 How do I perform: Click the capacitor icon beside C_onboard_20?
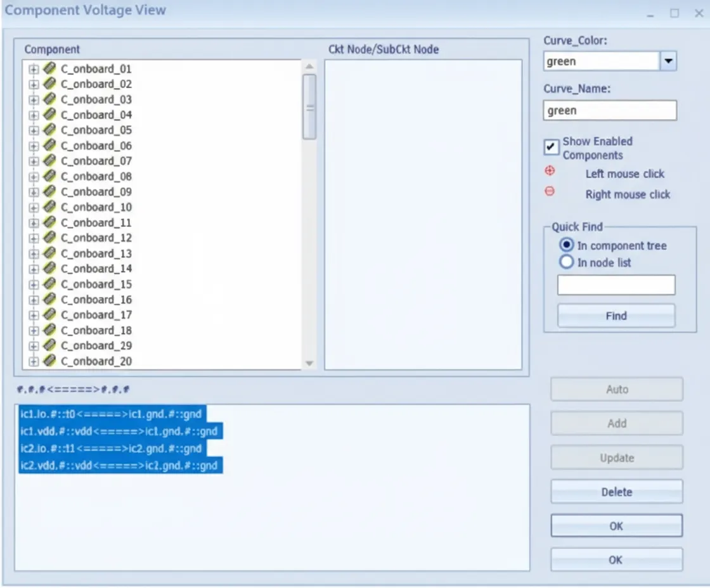pos(50,361)
